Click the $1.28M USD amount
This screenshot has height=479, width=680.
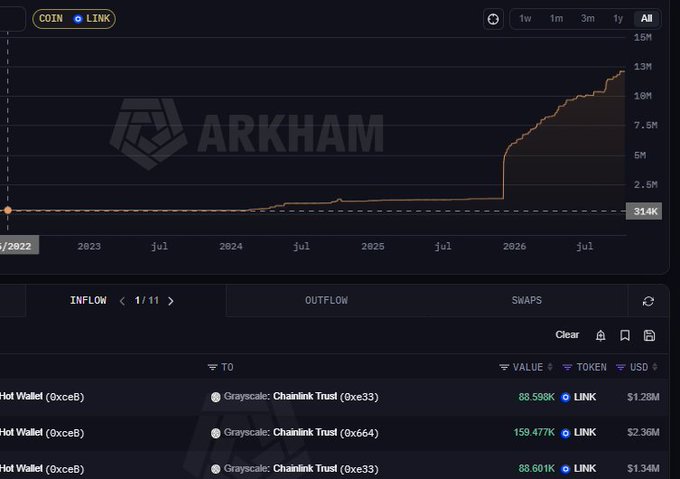643,397
